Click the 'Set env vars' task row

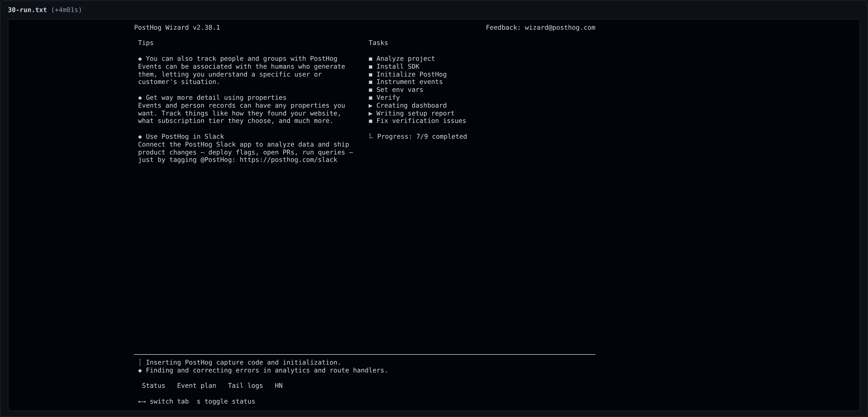click(396, 90)
